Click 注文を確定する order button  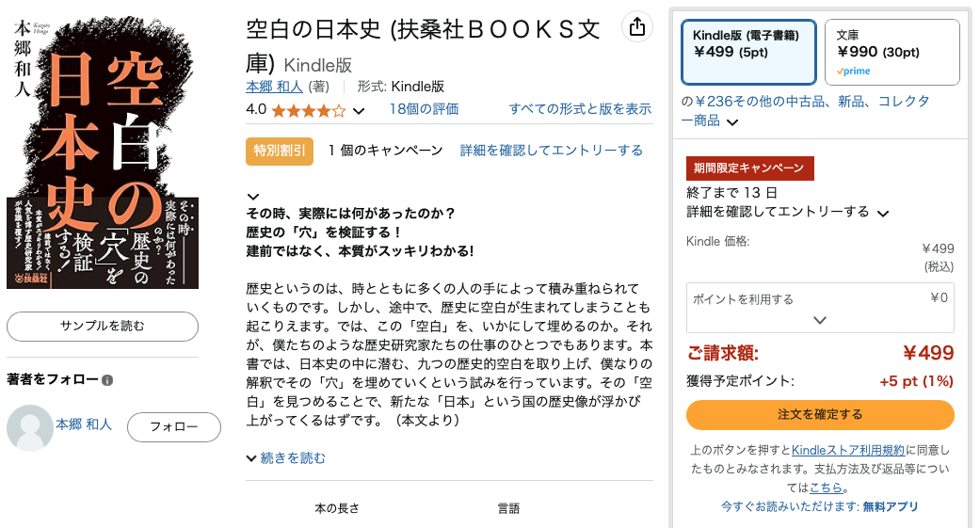click(820, 414)
